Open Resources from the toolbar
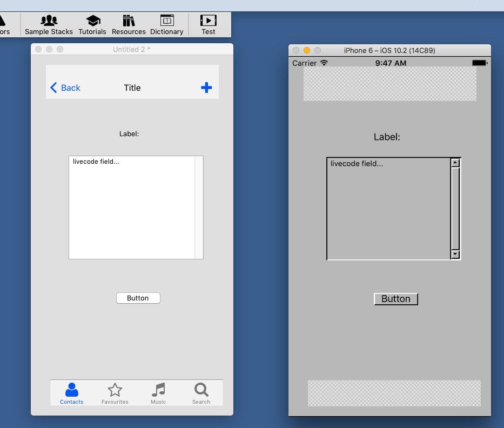The width and height of the screenshot is (504, 428). click(129, 25)
